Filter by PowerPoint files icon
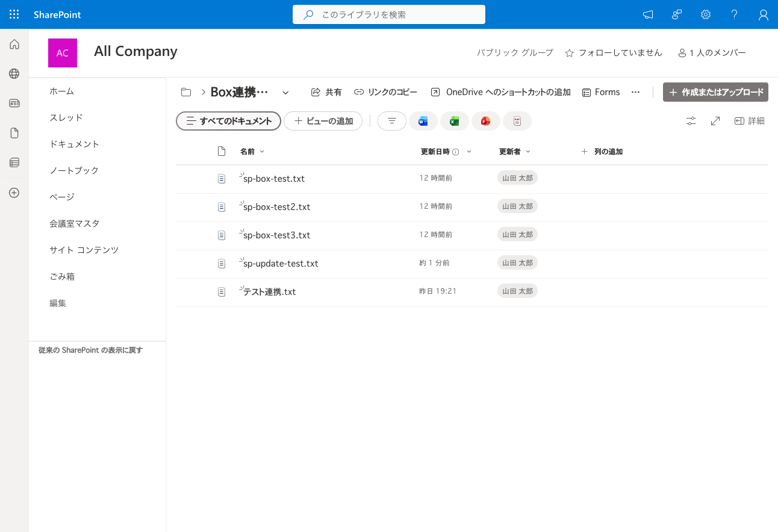Screen dimensions: 778x532 486,121
